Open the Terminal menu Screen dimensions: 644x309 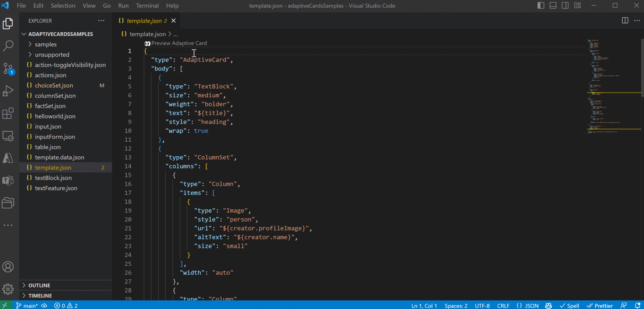pos(147,5)
